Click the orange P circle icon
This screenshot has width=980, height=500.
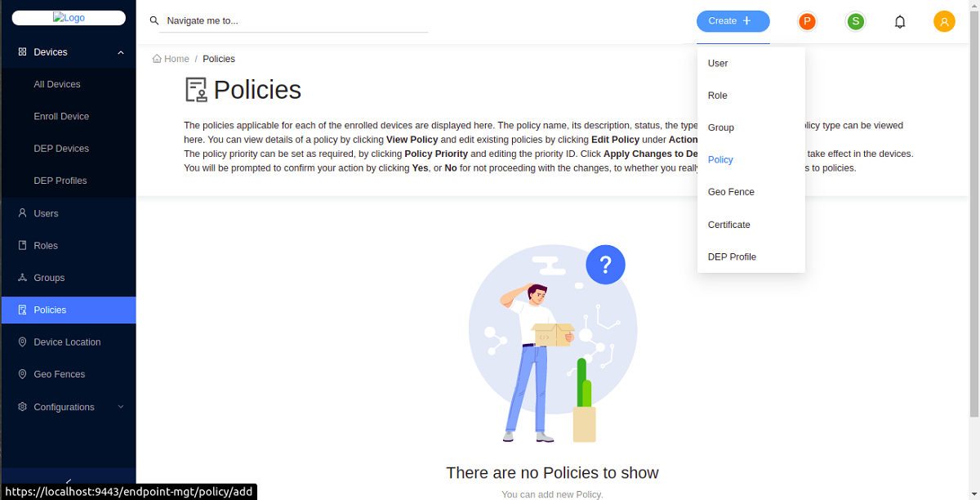807,22
